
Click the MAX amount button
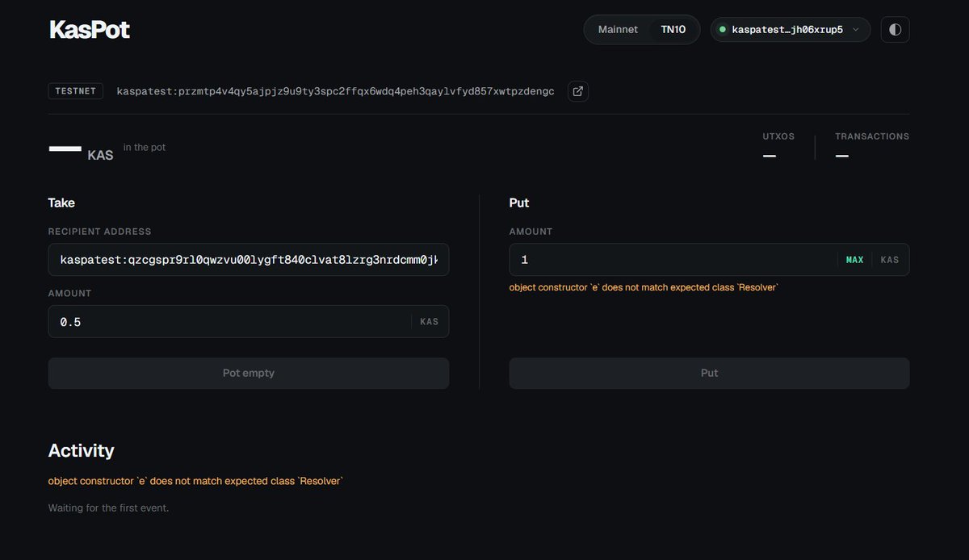pos(854,260)
